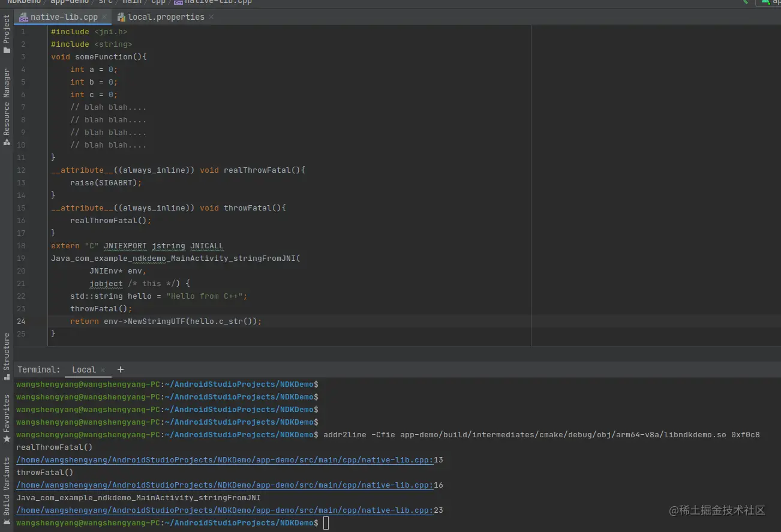Close the local.properties tab
The width and height of the screenshot is (781, 532).
coord(211,17)
